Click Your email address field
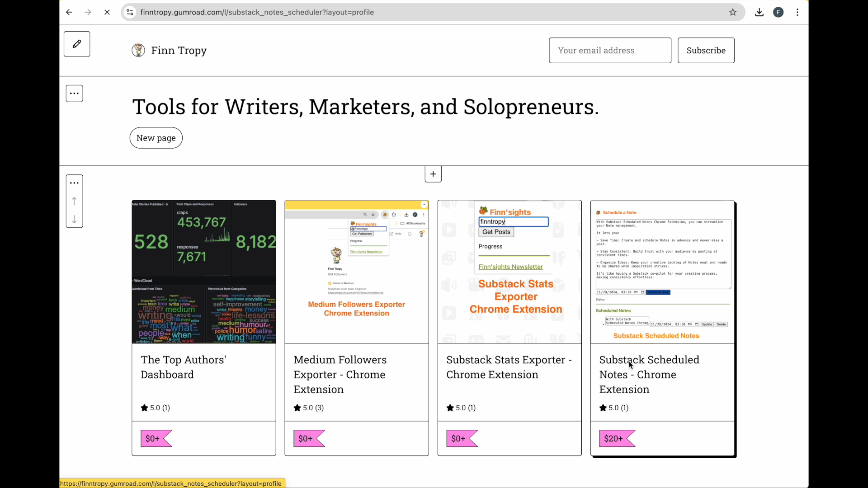 pyautogui.click(x=610, y=50)
